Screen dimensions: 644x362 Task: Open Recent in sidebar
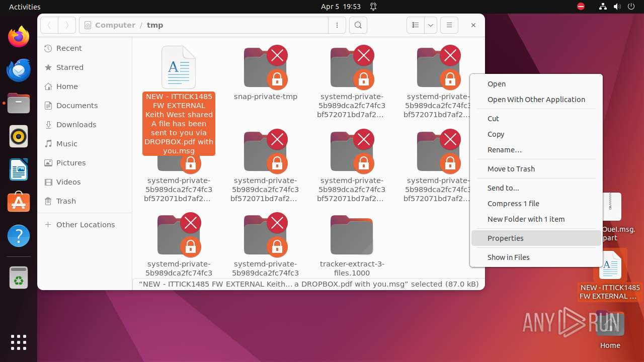[x=85, y=48]
